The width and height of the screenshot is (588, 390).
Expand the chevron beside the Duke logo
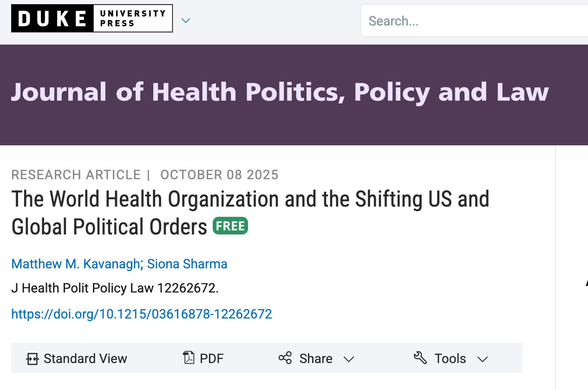(x=186, y=20)
